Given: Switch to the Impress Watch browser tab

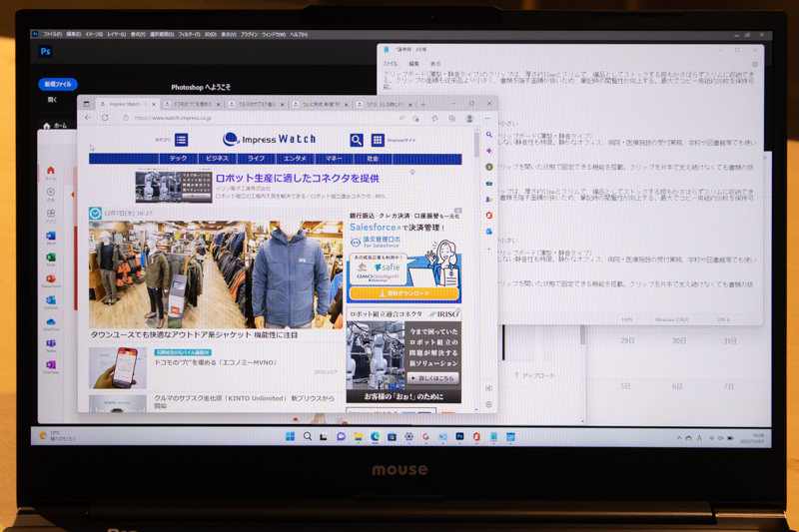Looking at the screenshot, I should coord(128,104).
